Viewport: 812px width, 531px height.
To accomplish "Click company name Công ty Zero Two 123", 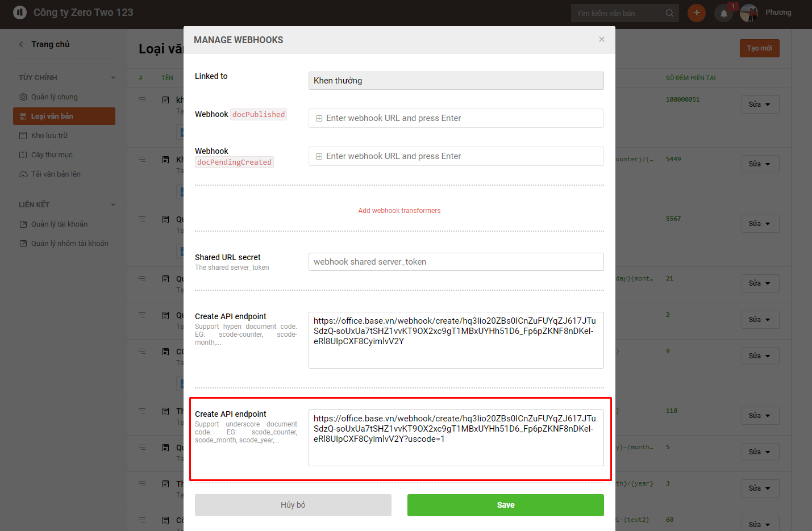I will [x=83, y=12].
